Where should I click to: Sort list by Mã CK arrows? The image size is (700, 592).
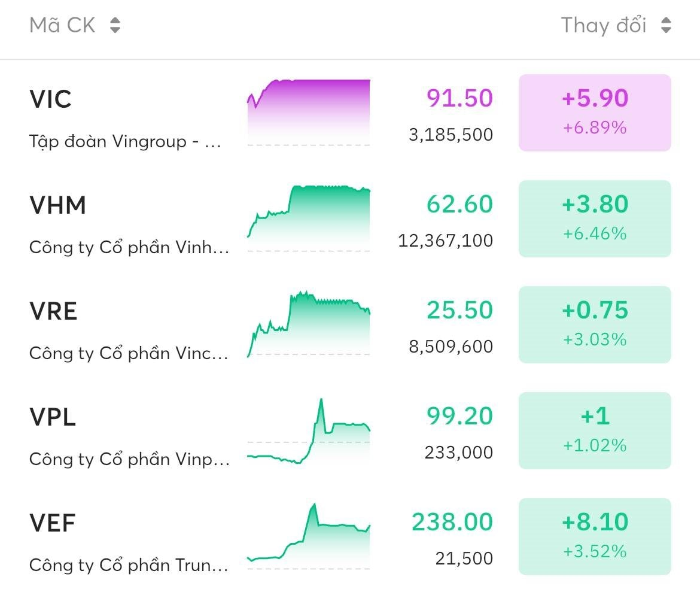[115, 25]
